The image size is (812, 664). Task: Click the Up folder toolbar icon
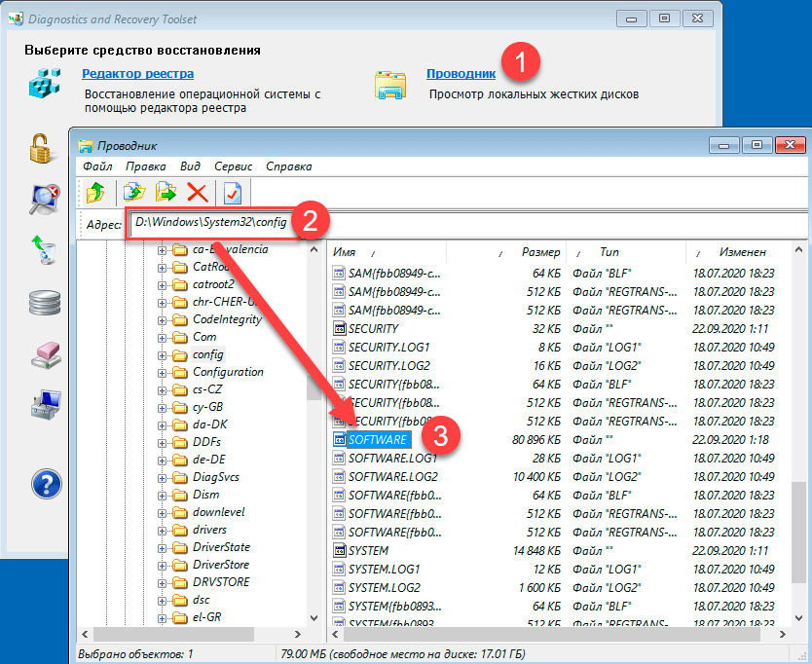pos(96,193)
